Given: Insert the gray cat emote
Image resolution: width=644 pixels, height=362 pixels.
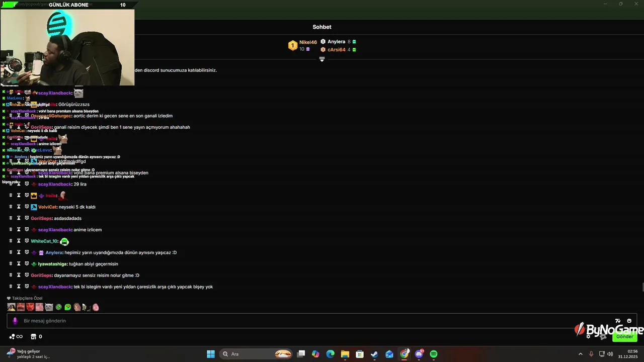Looking at the screenshot, I should 49,307.
